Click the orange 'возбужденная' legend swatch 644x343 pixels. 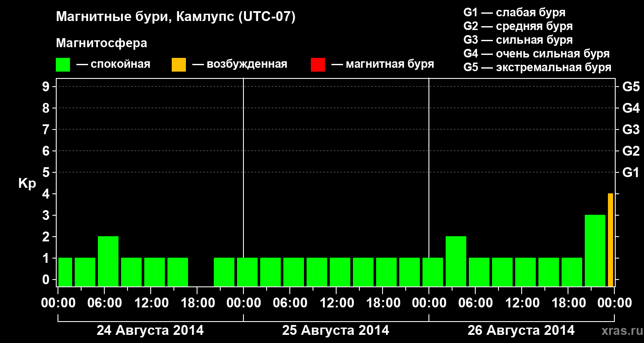tap(179, 65)
